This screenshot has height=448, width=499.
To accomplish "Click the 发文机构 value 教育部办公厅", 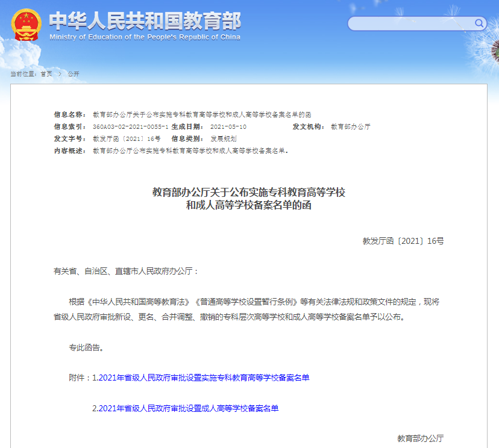I will 351,127.
